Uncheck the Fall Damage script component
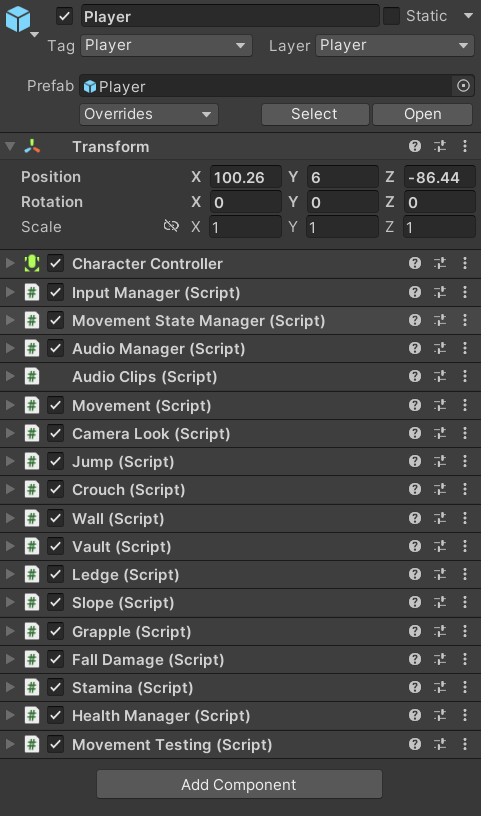 pos(56,659)
